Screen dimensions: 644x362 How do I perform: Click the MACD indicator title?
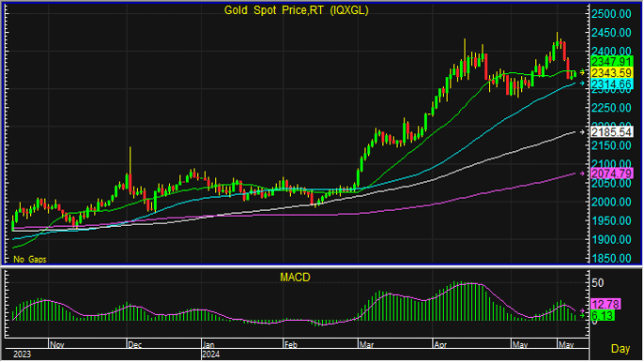[x=295, y=278]
